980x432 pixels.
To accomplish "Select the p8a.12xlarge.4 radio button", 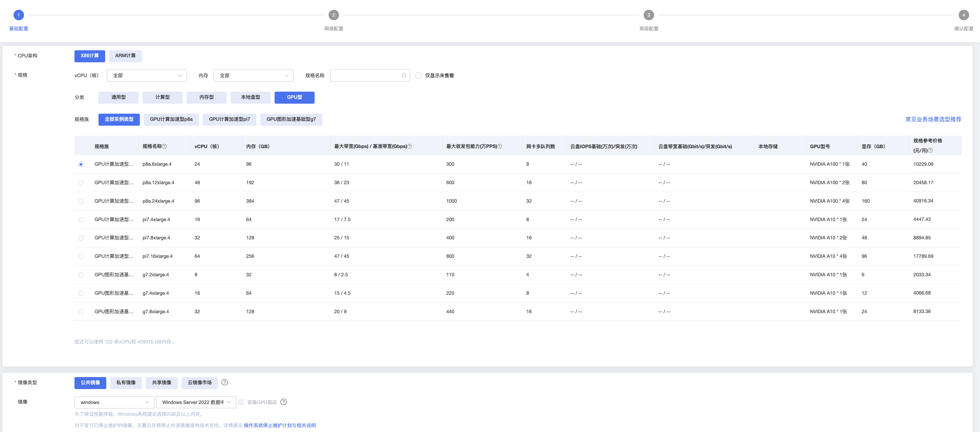I will [81, 183].
